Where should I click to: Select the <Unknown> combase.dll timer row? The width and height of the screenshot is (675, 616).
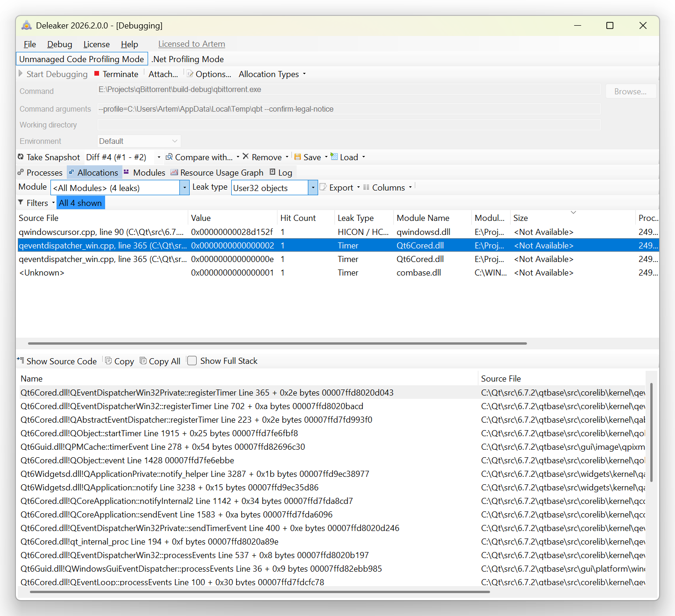click(x=338, y=272)
